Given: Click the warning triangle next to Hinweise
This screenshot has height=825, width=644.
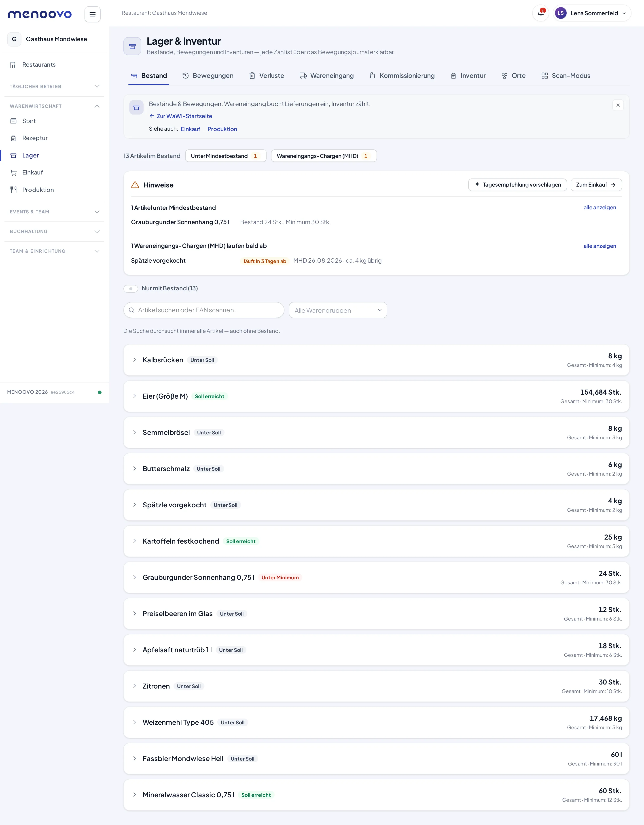Looking at the screenshot, I should (x=135, y=185).
